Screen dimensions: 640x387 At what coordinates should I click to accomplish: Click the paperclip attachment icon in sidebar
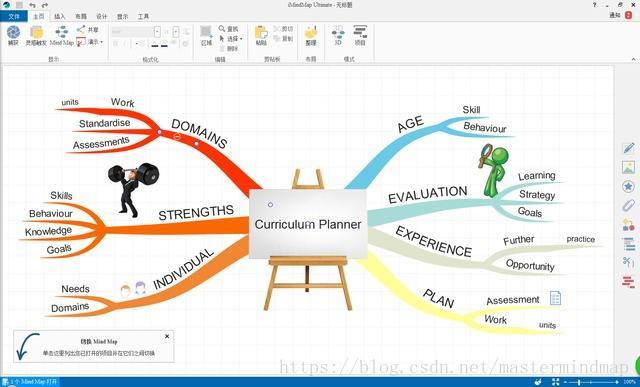[x=629, y=205]
